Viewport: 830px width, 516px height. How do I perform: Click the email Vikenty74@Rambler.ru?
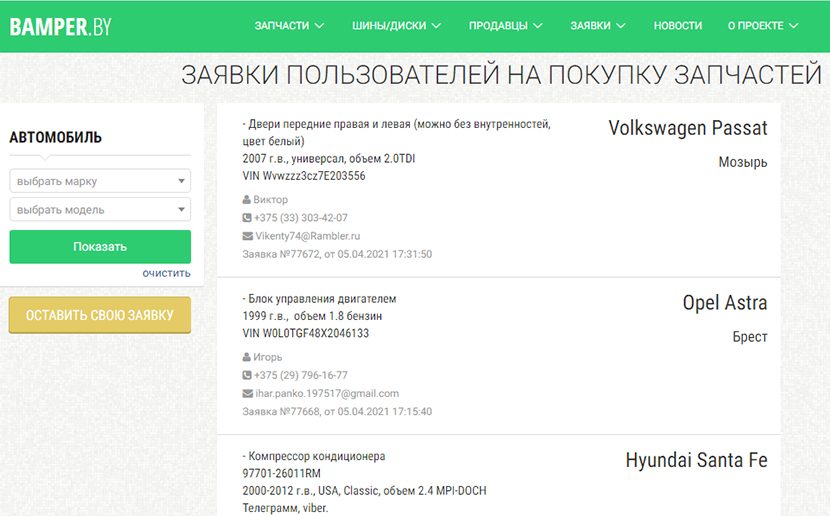click(307, 236)
